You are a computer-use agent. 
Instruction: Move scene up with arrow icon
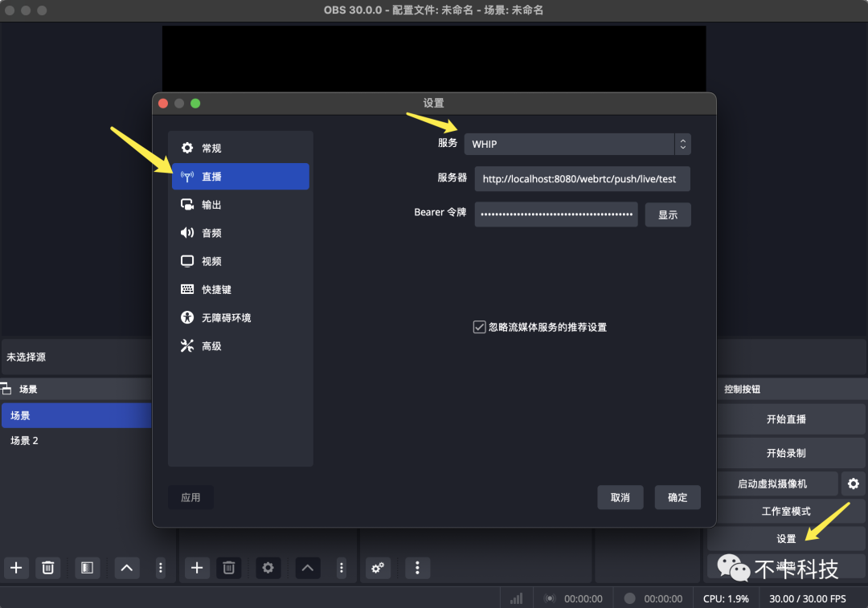point(127,568)
